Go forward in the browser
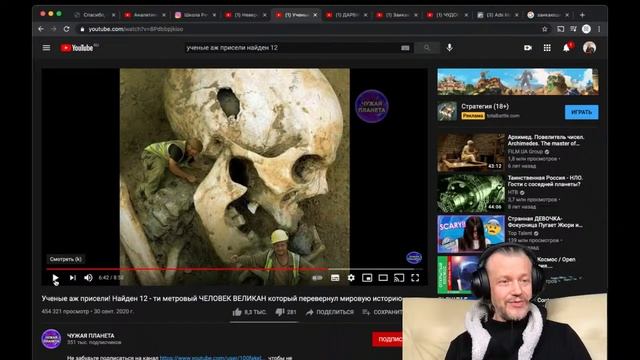 pyautogui.click(x=53, y=29)
